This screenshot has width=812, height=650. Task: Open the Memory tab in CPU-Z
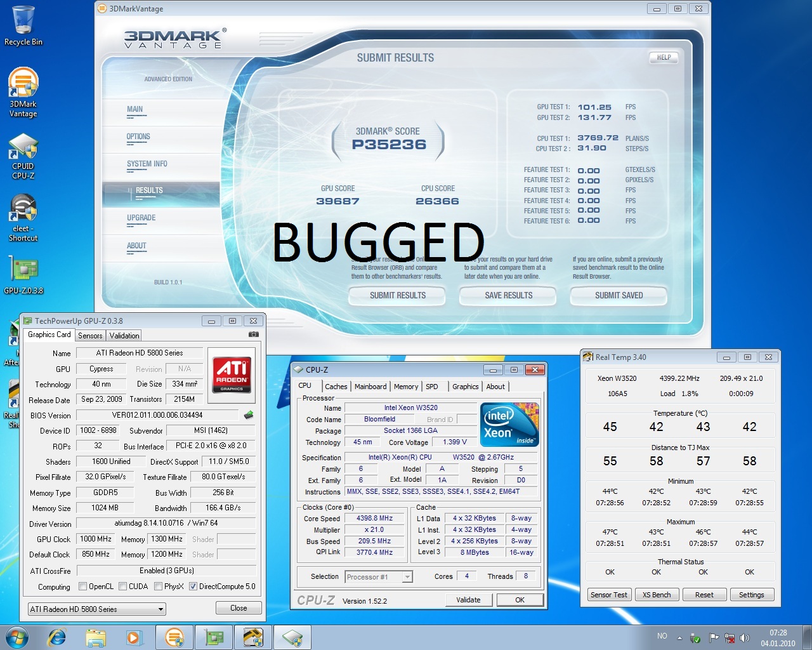pyautogui.click(x=406, y=387)
